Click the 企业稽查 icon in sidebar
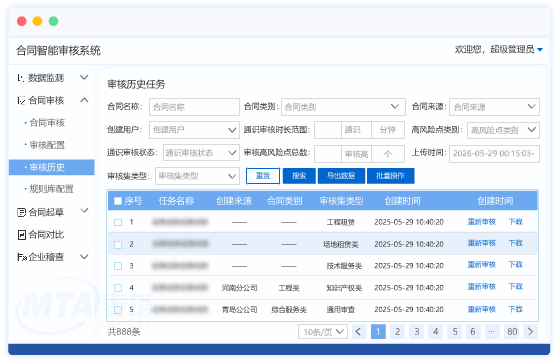560x364 pixels. [x=22, y=257]
